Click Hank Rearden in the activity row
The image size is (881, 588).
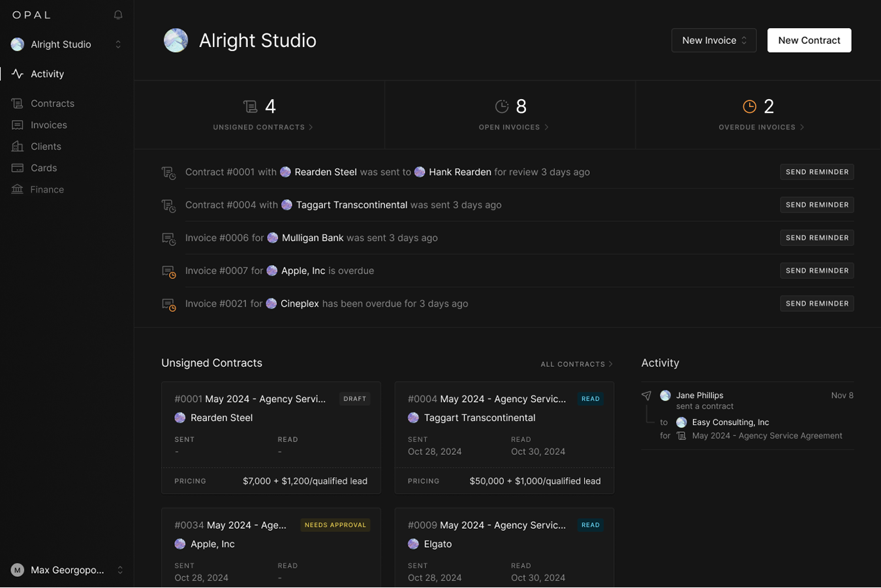(x=459, y=172)
